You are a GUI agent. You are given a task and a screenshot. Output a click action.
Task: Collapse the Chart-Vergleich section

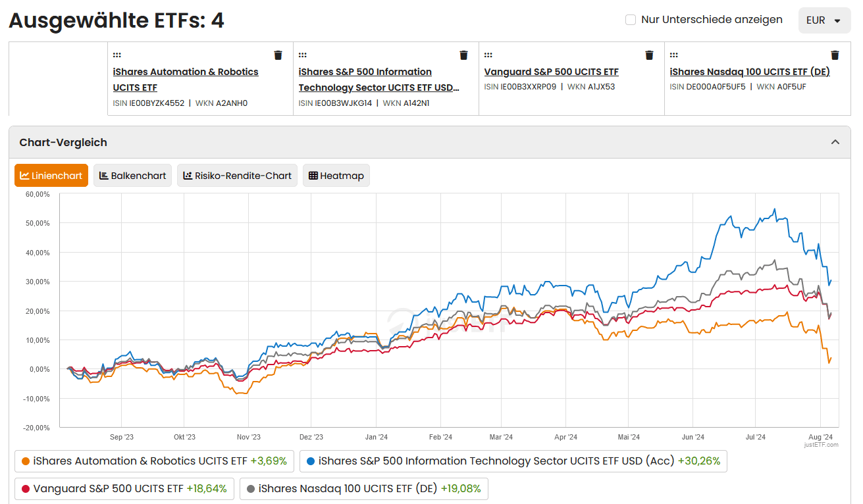tap(835, 142)
